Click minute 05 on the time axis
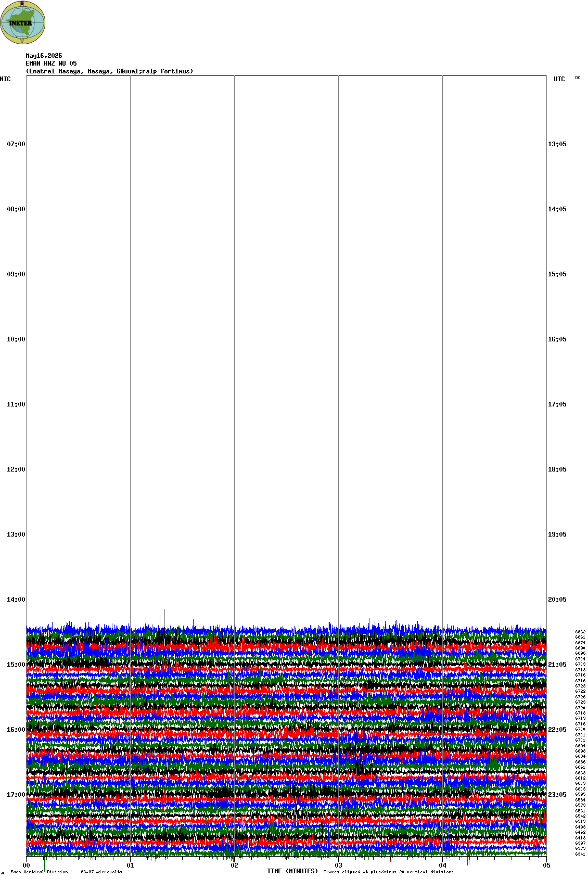Viewport: 588px width, 879px height. 546,865
